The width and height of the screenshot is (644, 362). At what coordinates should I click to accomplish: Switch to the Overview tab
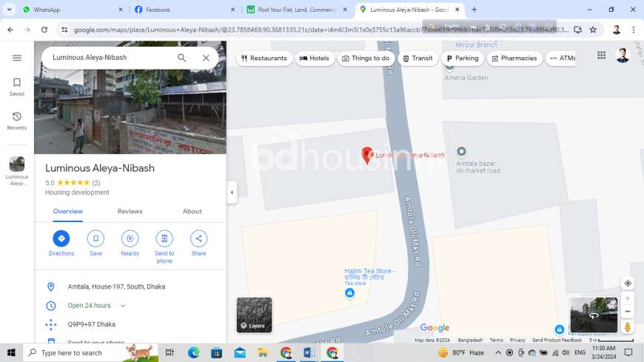click(x=68, y=211)
